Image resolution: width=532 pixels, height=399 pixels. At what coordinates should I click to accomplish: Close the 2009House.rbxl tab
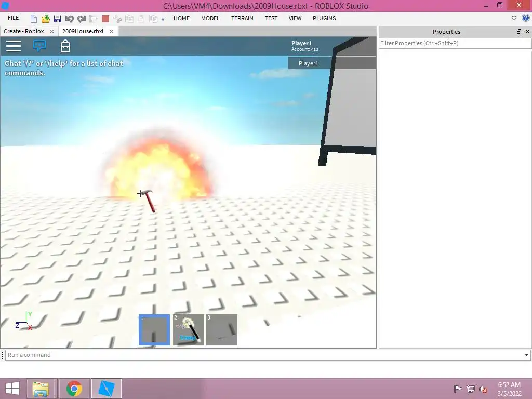(x=112, y=31)
